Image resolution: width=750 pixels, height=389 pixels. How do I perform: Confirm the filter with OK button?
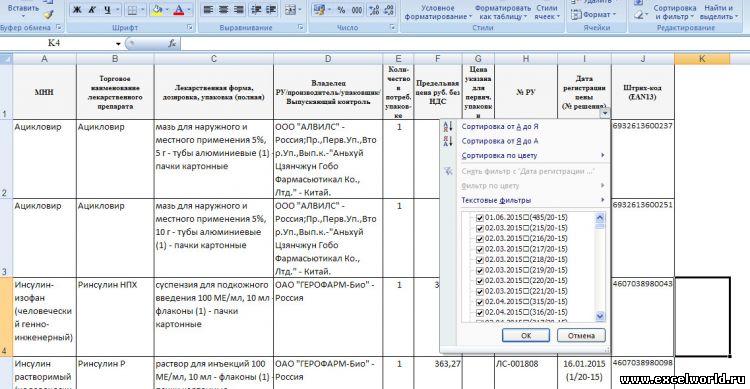coord(526,335)
